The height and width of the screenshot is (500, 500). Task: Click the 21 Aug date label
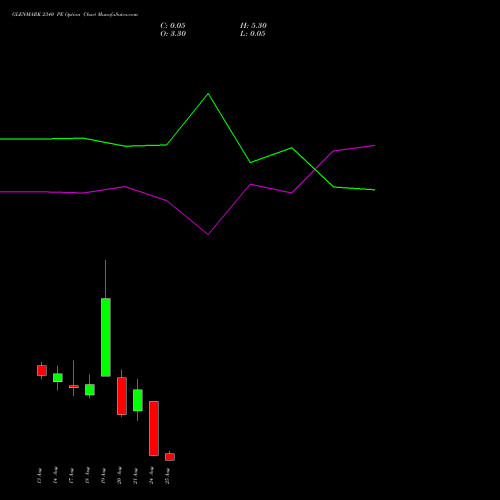tap(135, 476)
